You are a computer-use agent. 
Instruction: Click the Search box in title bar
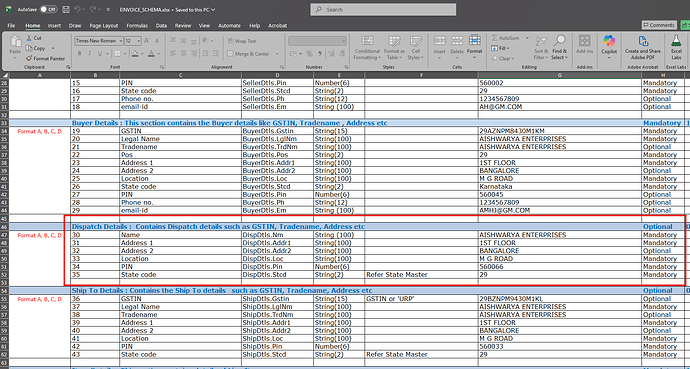(x=383, y=9)
